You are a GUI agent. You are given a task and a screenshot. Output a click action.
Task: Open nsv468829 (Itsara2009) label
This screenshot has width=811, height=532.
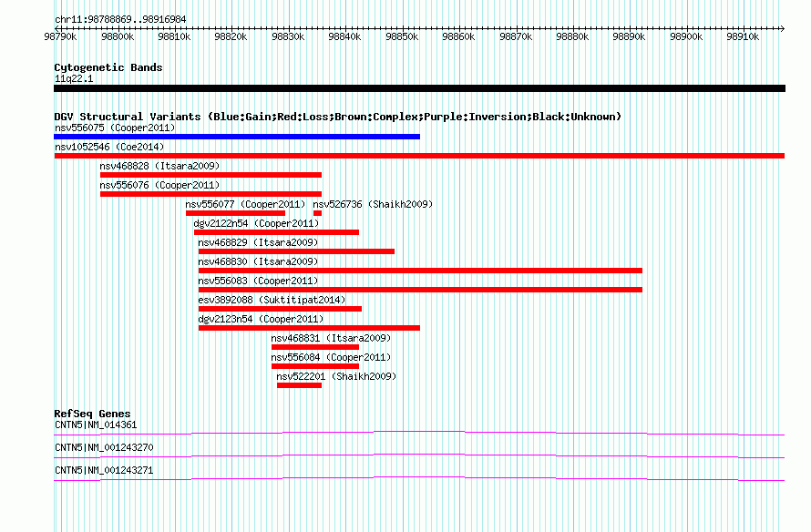258,242
